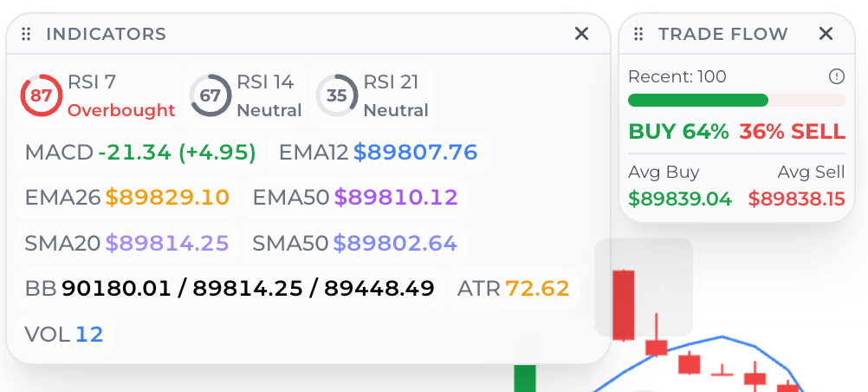The width and height of the screenshot is (868, 392).
Task: Close the Trade Flow panel
Action: coord(826,34)
